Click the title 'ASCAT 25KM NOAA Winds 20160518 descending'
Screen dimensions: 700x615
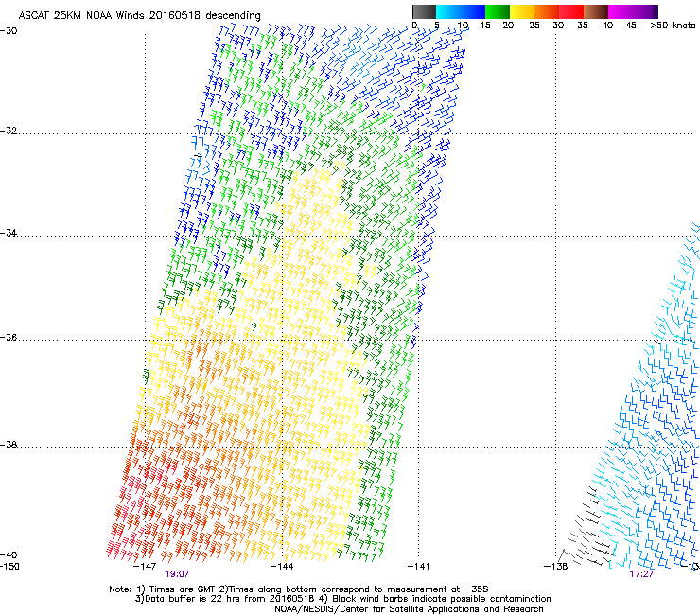pyautogui.click(x=139, y=15)
